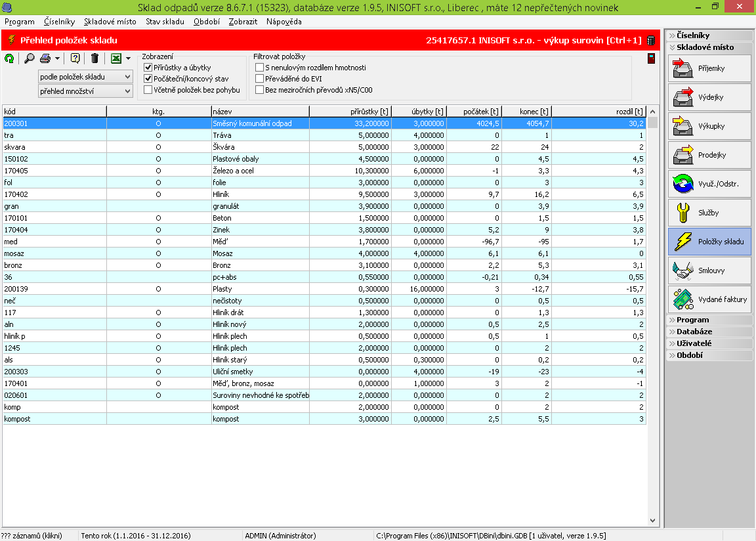Toggle the Přírůstky a úbytky checkbox
The height and width of the screenshot is (541, 756).
[148, 68]
